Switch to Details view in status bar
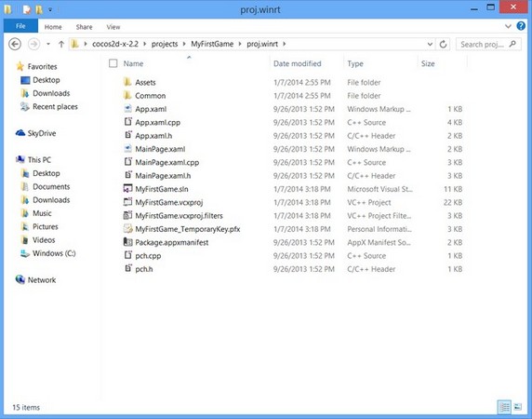 [504, 407]
